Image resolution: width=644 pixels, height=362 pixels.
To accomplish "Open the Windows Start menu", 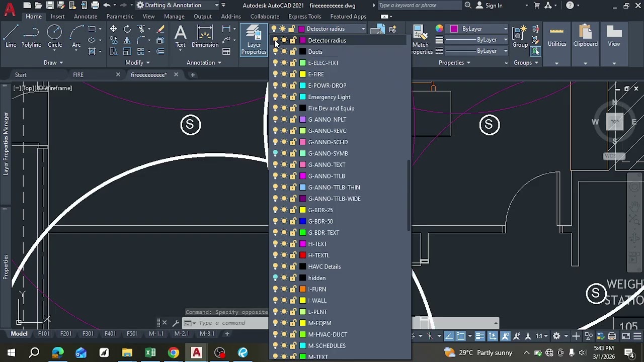I will pos(11,352).
